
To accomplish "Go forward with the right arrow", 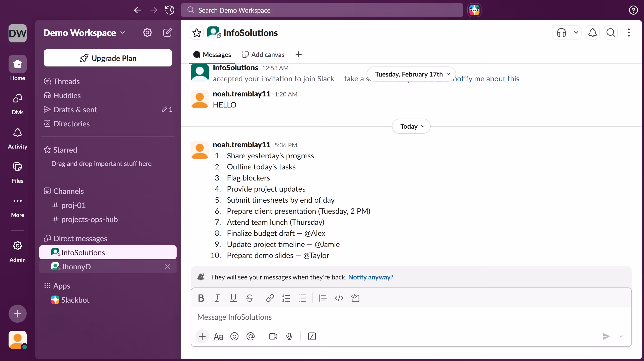I will (153, 10).
